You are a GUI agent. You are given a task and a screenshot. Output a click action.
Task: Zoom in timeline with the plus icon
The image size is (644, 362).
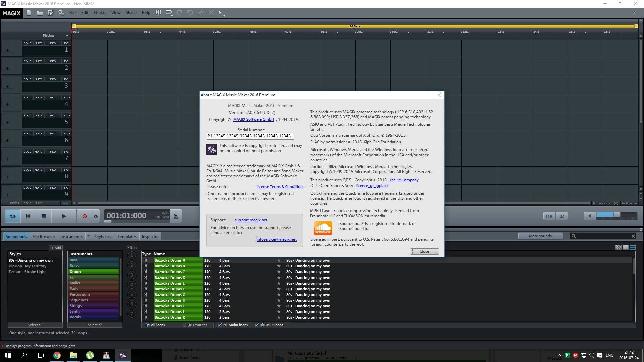click(x=636, y=203)
